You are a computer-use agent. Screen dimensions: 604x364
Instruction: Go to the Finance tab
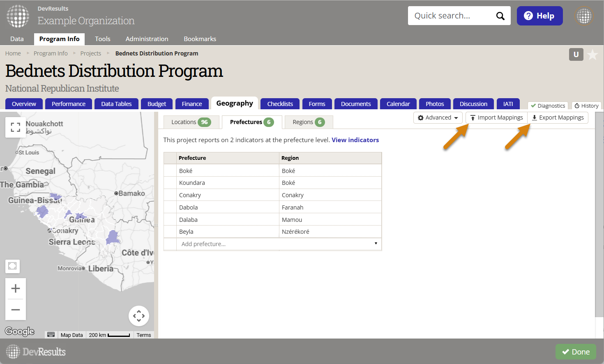pyautogui.click(x=192, y=104)
